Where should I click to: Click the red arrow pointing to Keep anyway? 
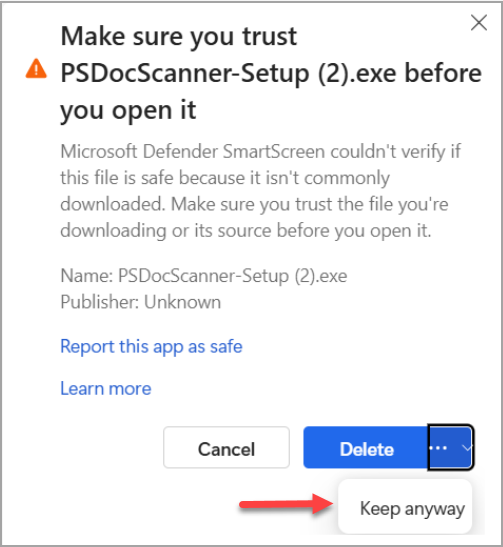[286, 504]
